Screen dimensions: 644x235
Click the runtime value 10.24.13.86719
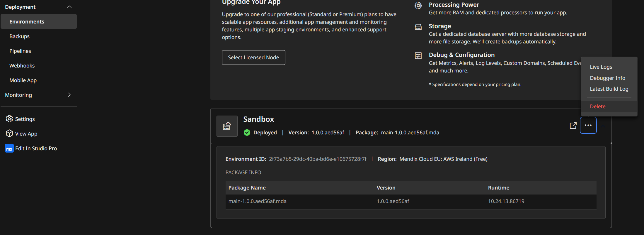point(506,201)
